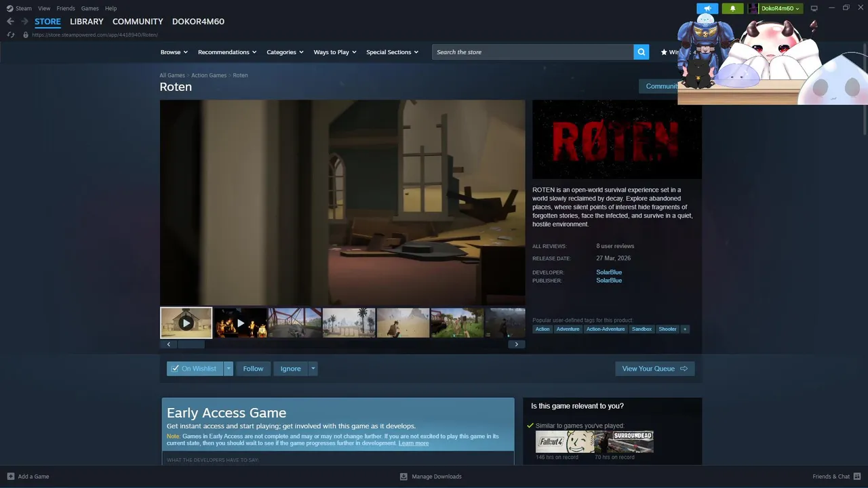Screen dimensions: 868x488
Task: Click the Action tag
Action: (542, 329)
